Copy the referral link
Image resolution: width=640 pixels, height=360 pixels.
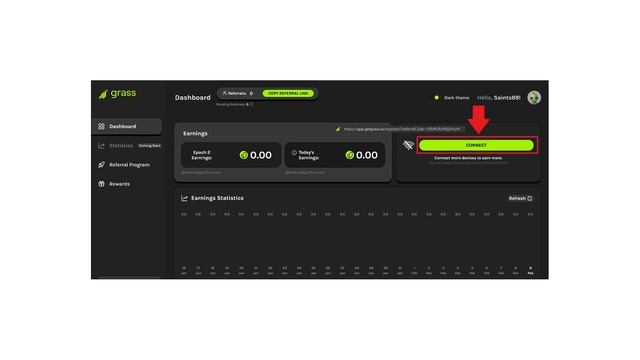288,93
